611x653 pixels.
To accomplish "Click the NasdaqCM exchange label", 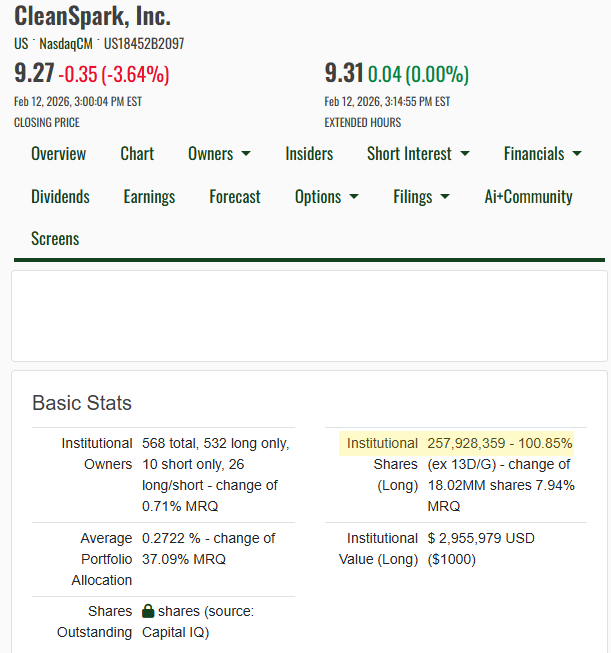I will tap(66, 43).
